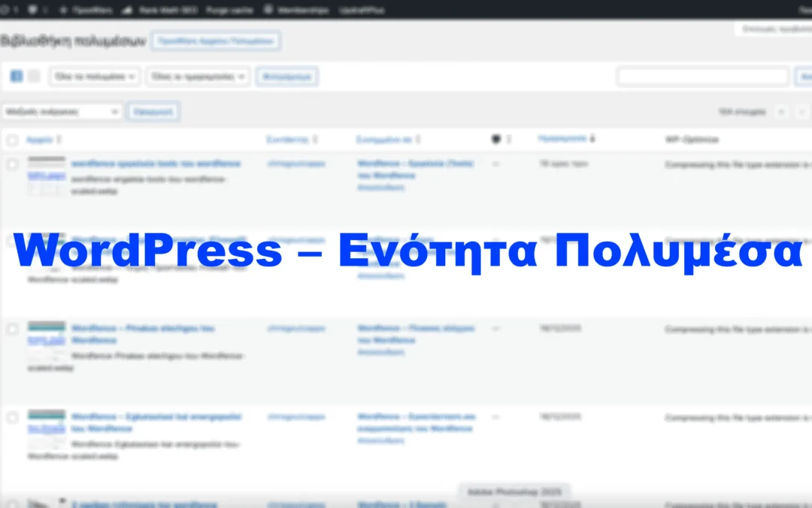Screen dimensions: 812x508
Task: Click author link in WordPress εργαλεία tools row
Action: tap(296, 163)
